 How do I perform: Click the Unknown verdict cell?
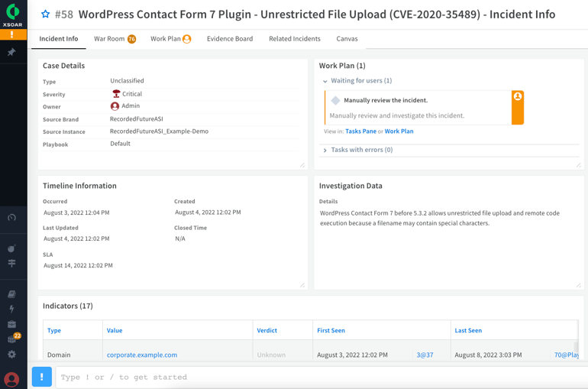[x=271, y=355]
